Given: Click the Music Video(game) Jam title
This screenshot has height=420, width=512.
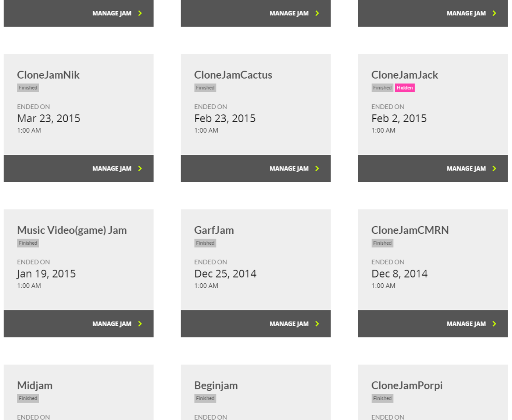Looking at the screenshot, I should [x=72, y=230].
